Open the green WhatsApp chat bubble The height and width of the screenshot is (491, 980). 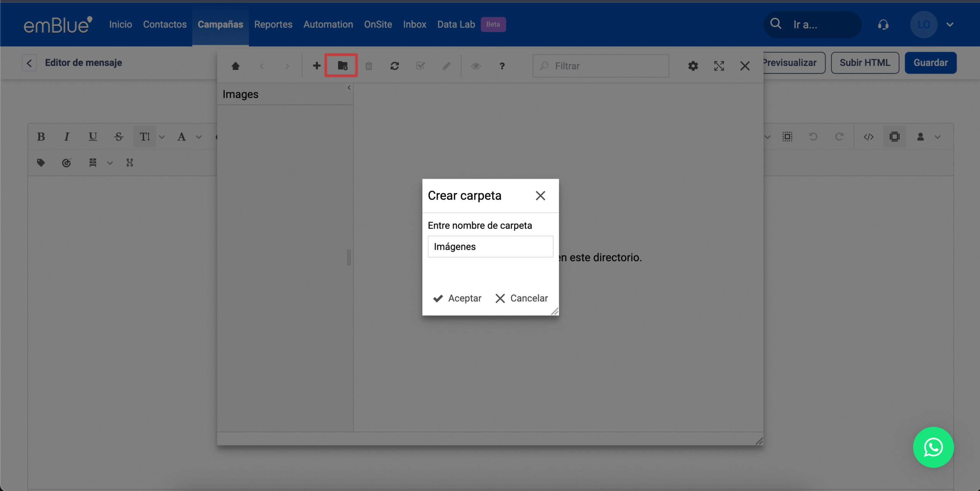pyautogui.click(x=933, y=447)
